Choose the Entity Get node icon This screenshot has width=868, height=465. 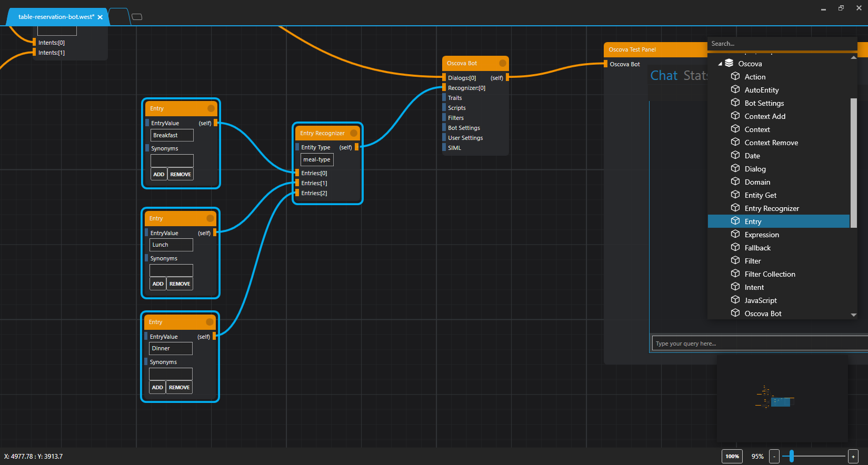(x=735, y=195)
